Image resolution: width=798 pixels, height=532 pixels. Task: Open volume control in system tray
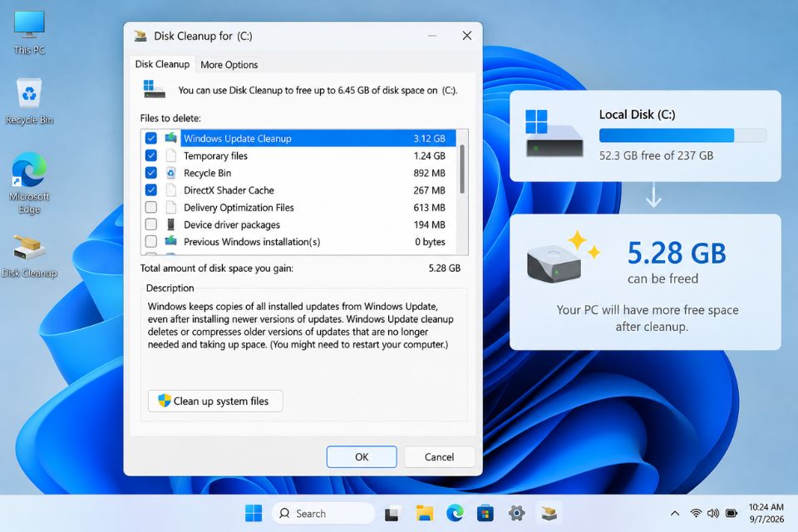tap(713, 513)
